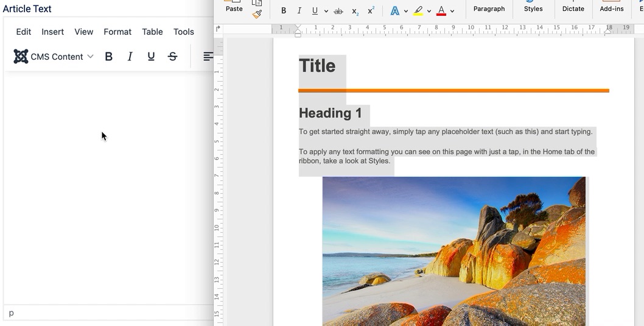Click the align left icon in Article editor
The image size is (644, 326).
[x=208, y=57]
